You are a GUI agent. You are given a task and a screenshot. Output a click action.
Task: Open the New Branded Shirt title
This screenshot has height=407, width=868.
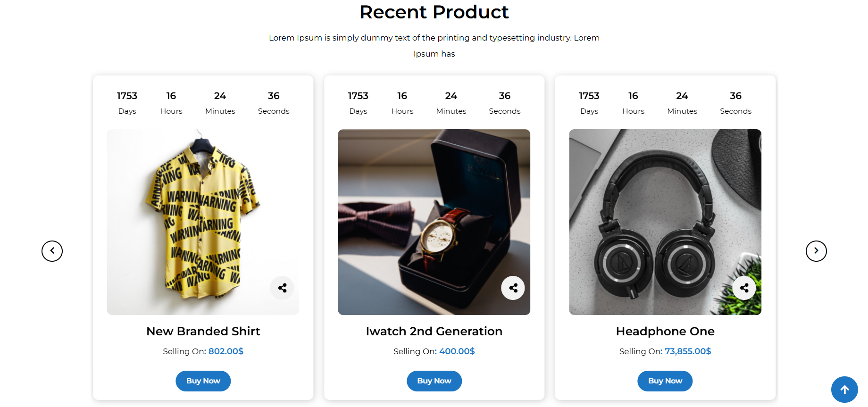pyautogui.click(x=203, y=332)
